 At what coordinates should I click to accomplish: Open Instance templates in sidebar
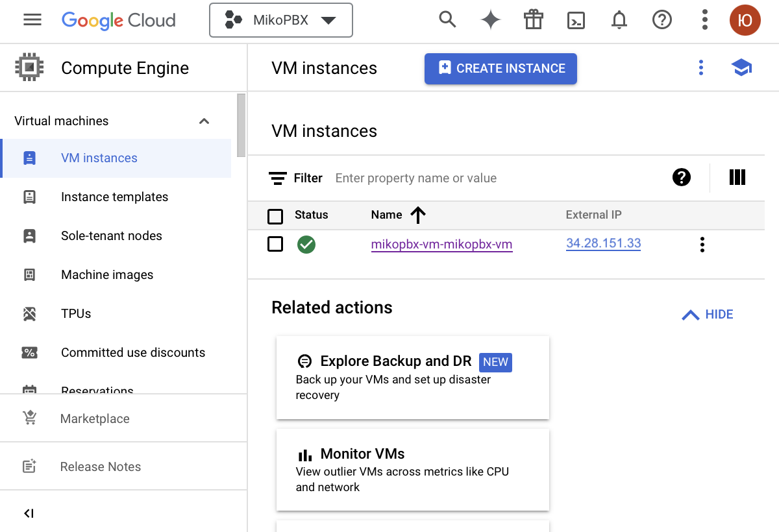[x=114, y=197]
